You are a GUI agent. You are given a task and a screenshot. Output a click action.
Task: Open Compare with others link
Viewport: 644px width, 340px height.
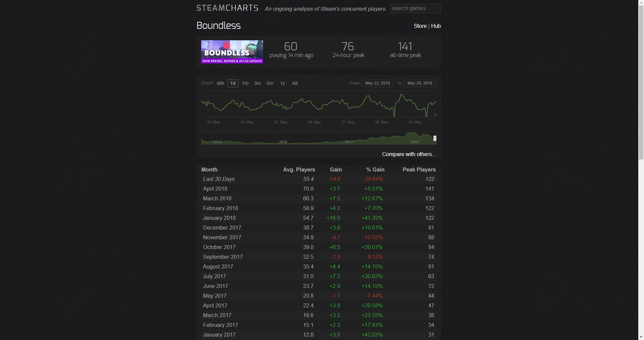409,154
